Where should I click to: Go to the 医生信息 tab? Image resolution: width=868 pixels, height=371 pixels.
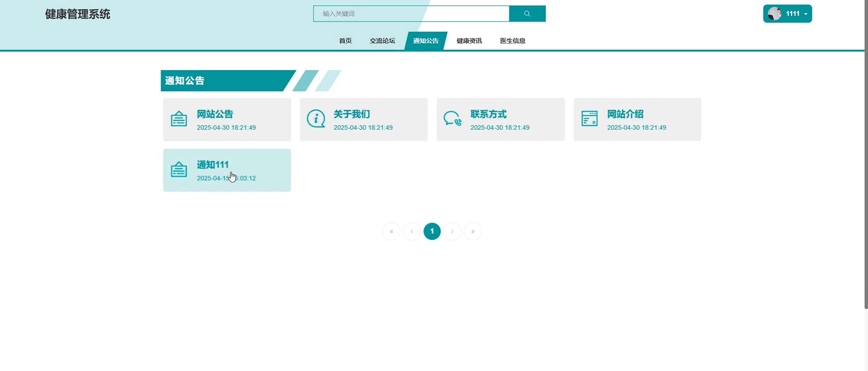click(x=513, y=41)
